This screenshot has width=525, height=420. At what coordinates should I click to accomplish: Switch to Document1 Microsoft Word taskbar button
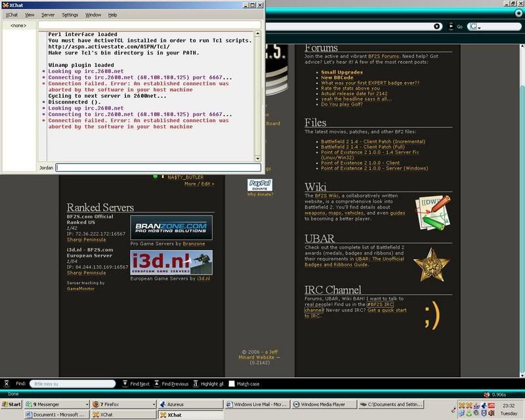(57, 415)
